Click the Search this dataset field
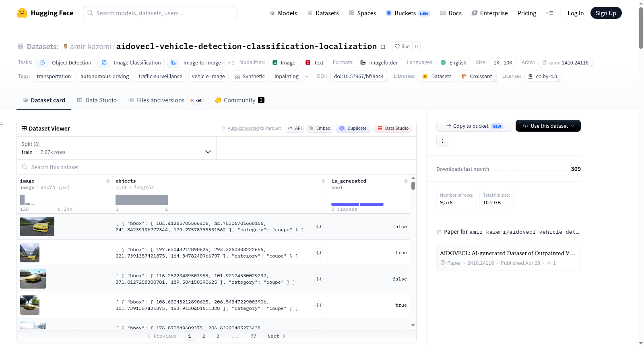The image size is (644, 347). click(217, 167)
